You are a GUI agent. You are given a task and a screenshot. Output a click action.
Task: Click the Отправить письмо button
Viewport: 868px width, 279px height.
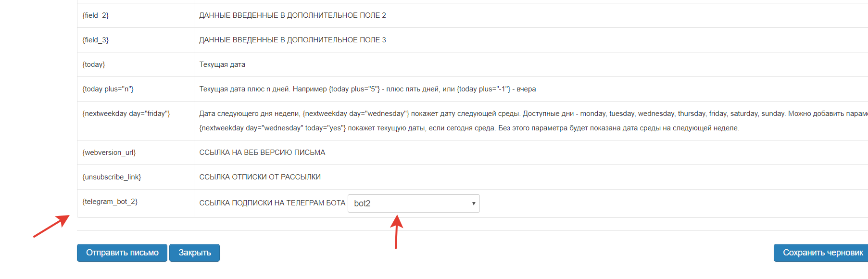click(122, 253)
